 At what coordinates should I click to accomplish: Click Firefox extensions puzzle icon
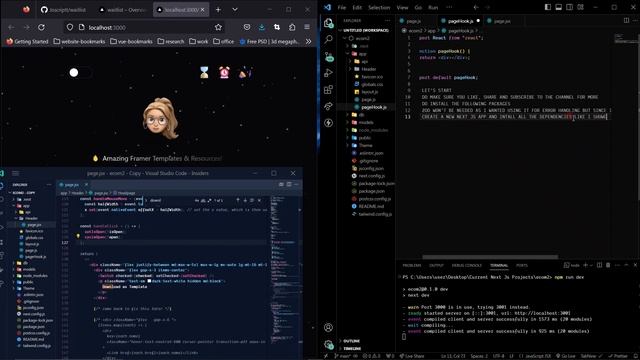pyautogui.click(x=292, y=27)
